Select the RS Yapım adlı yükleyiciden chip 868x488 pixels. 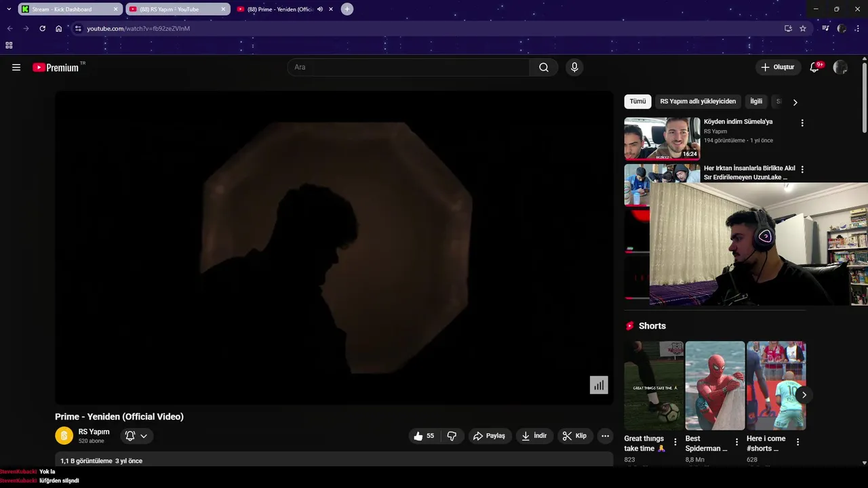click(x=698, y=101)
